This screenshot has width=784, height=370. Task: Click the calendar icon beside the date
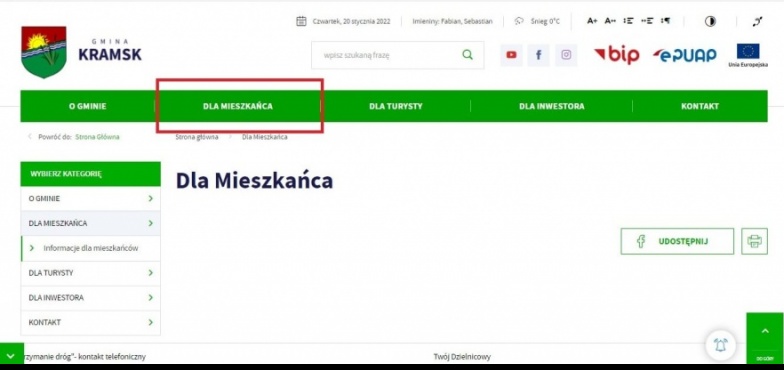tap(301, 21)
